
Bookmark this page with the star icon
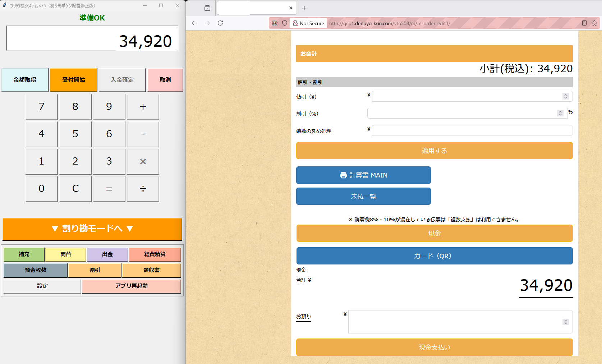click(594, 23)
